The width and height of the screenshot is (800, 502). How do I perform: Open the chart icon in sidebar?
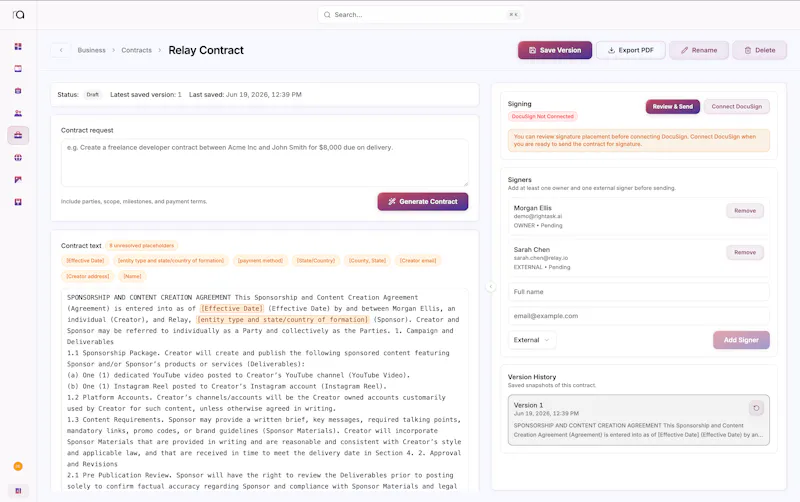[x=18, y=180]
